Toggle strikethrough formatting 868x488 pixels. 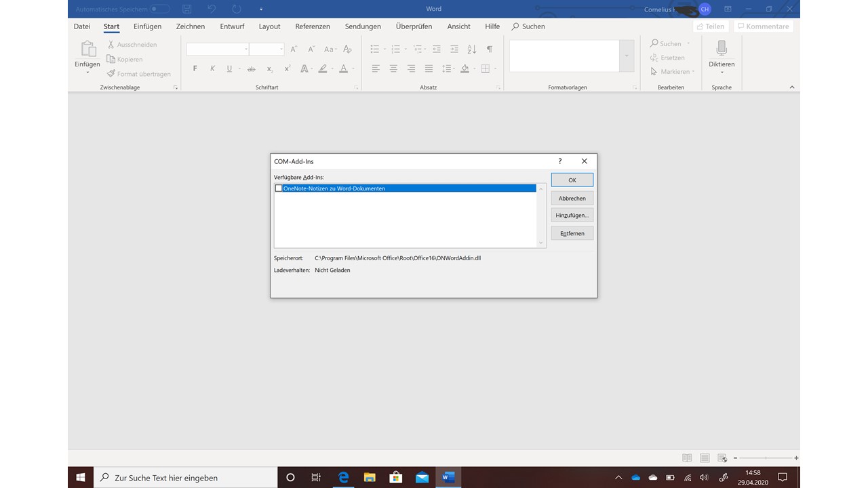(251, 68)
